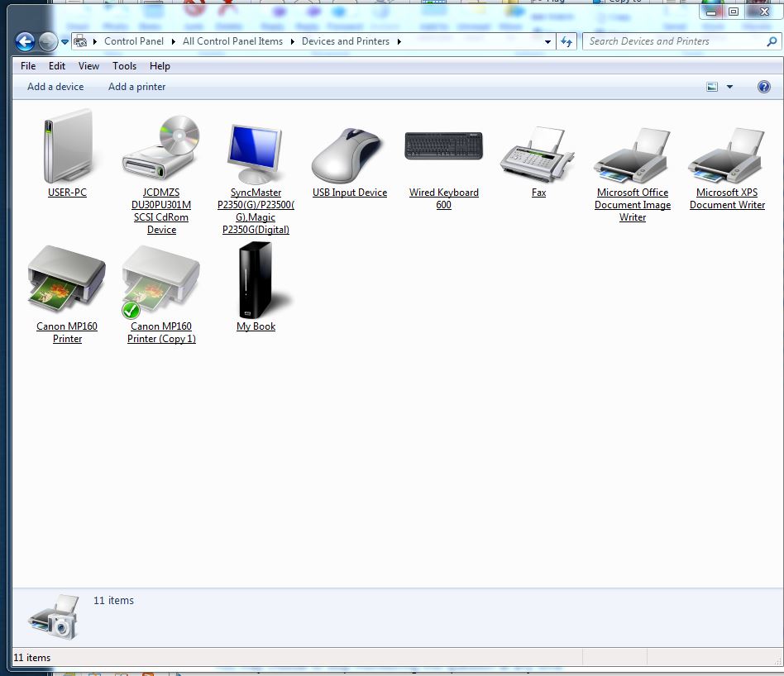This screenshot has width=784, height=676.
Task: Click the address bar refresh button
Action: point(566,41)
